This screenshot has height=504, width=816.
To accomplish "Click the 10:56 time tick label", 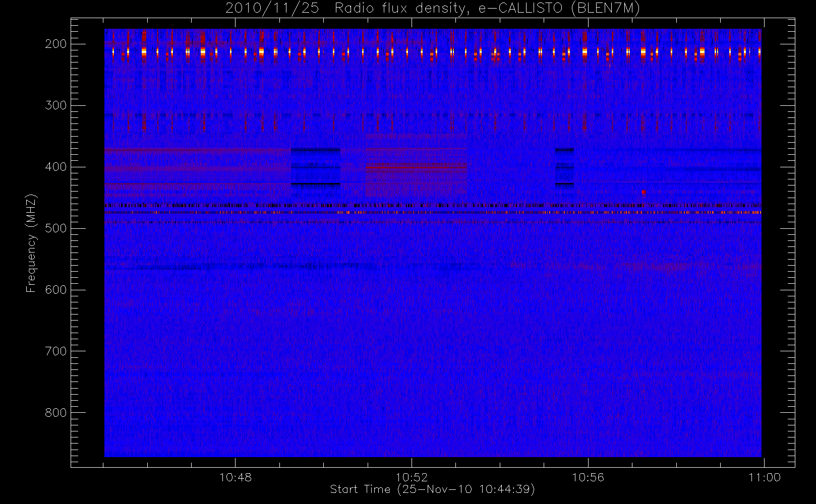I will coord(588,477).
